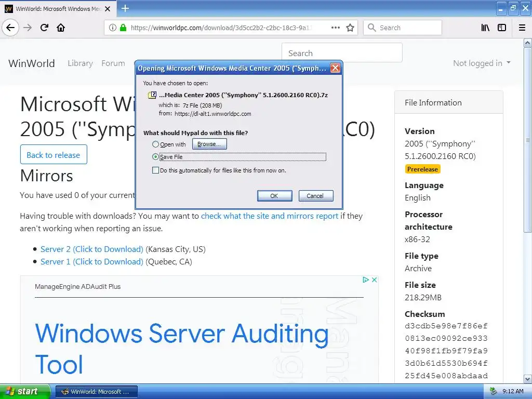Image resolution: width=532 pixels, height=399 pixels.
Task: Open a new tab with plus icon
Action: [x=125, y=8]
